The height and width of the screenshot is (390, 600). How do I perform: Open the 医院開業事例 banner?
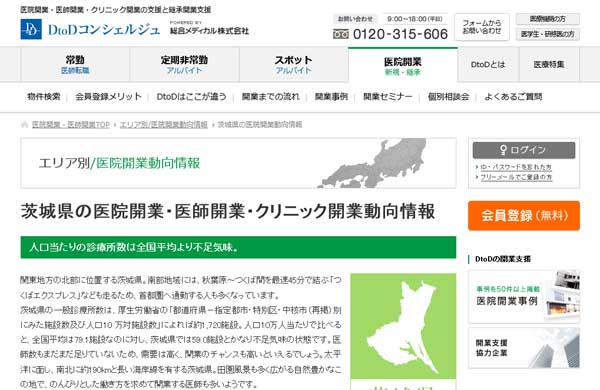pos(524,297)
